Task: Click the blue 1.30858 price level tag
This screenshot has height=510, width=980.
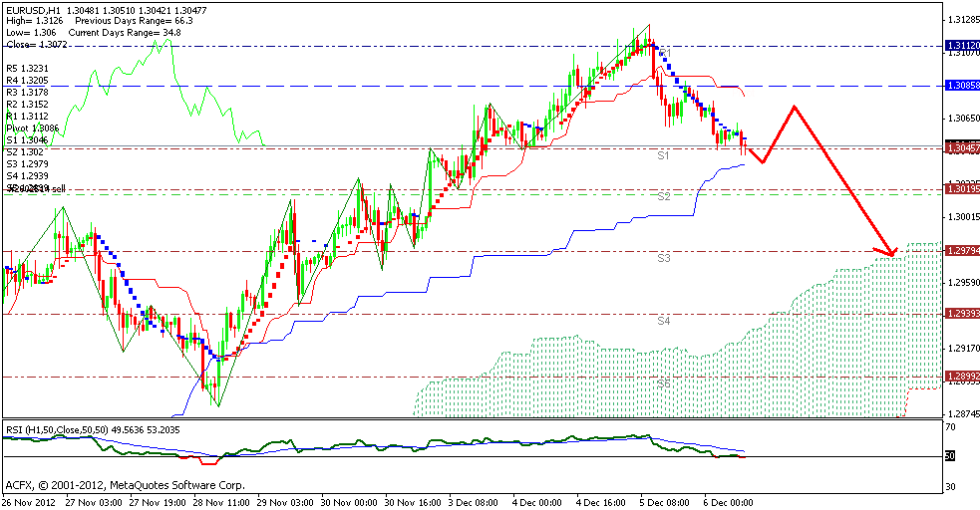Action: point(961,87)
